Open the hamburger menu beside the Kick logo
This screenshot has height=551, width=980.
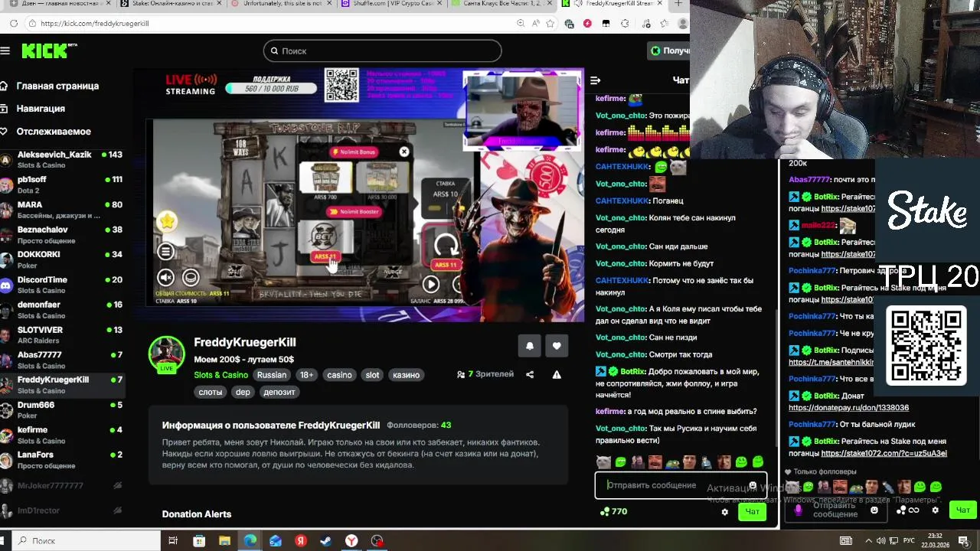(x=5, y=51)
